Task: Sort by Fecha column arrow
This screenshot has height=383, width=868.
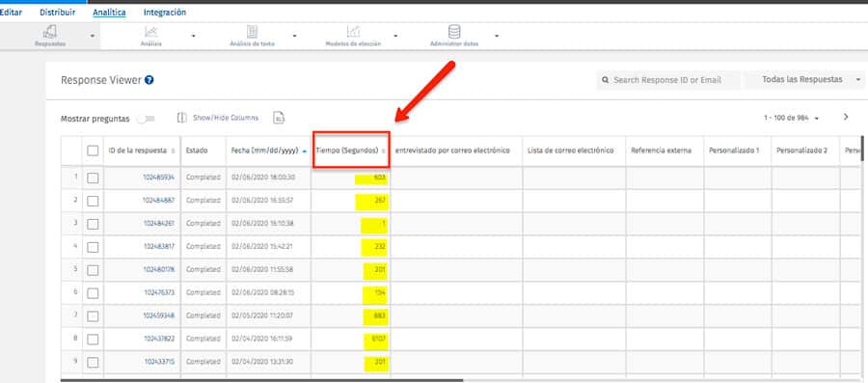Action: (305, 151)
